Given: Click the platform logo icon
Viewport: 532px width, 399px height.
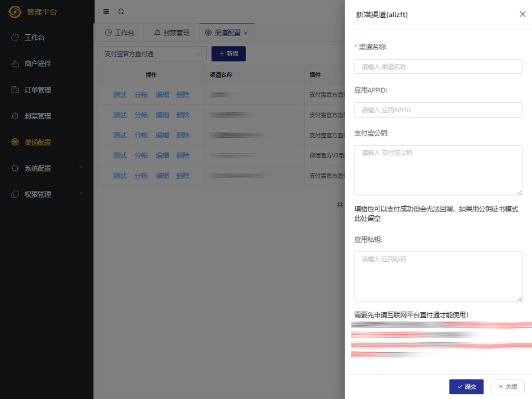Looking at the screenshot, I should pyautogui.click(x=15, y=12).
